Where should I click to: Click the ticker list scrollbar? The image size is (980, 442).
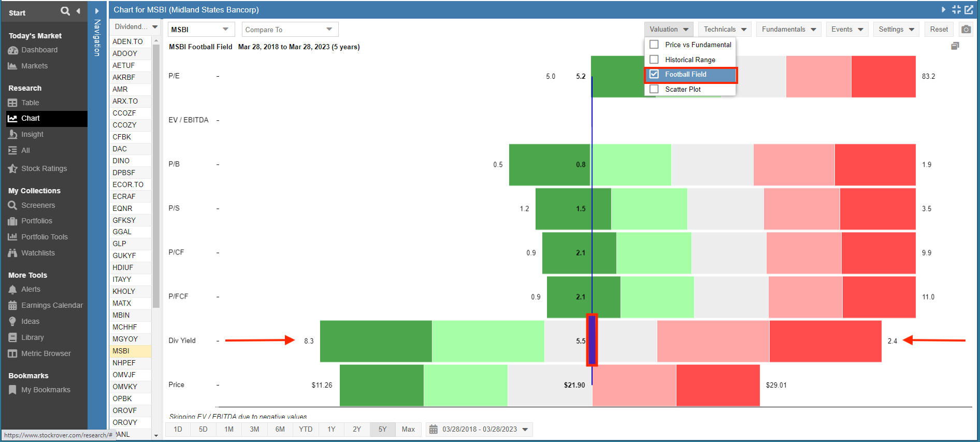tap(156, 176)
